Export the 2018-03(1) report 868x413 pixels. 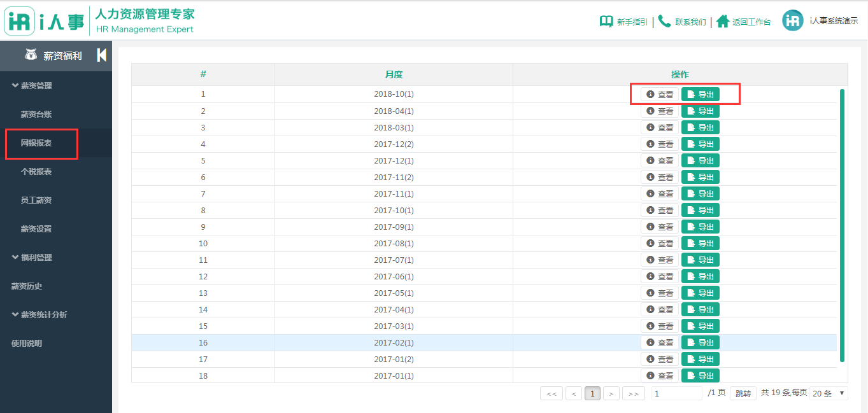pos(701,127)
